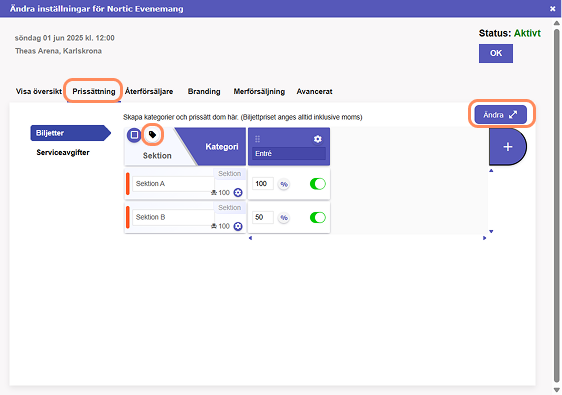562x395 pixels.
Task: Click the table scroll up arrow
Action: [491, 171]
